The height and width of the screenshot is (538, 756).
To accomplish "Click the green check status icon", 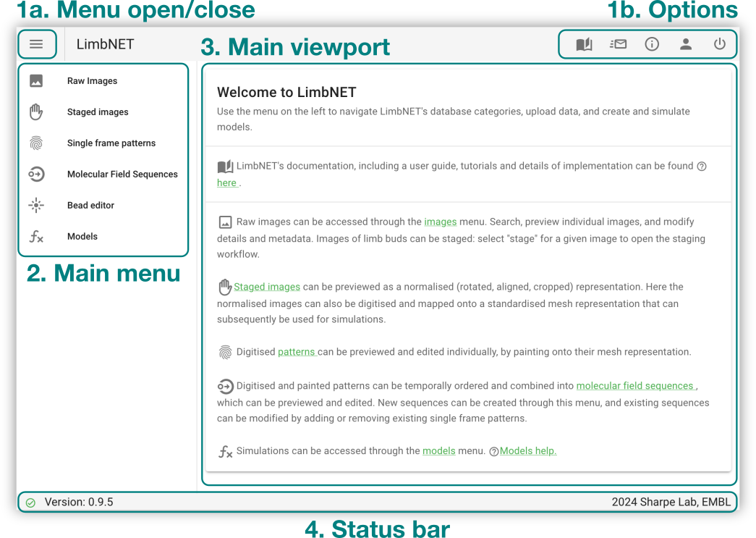I will coord(31,503).
